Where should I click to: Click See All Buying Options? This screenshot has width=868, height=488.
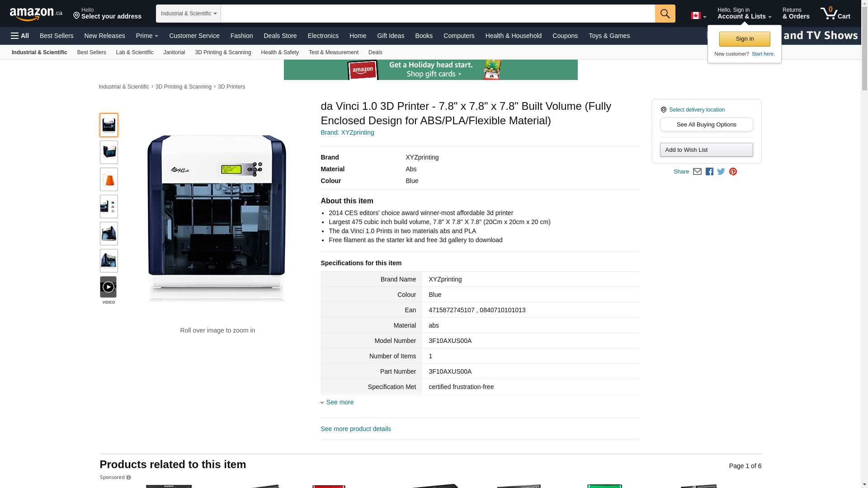(706, 125)
